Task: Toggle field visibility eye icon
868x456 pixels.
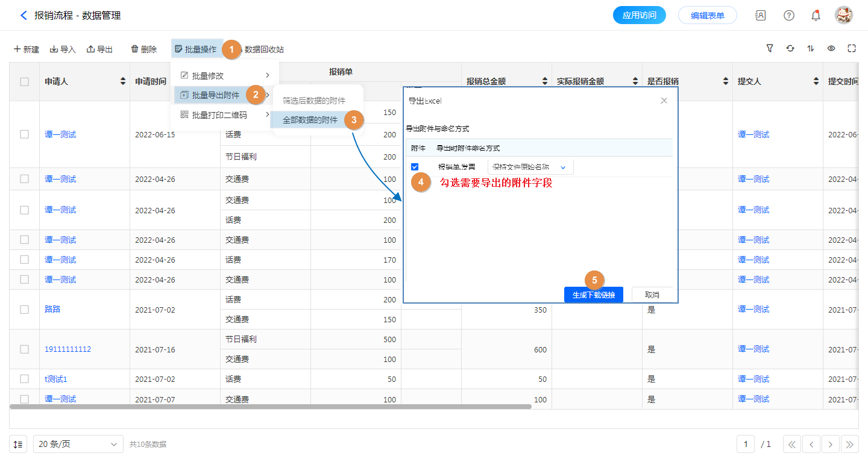Action: pos(831,49)
